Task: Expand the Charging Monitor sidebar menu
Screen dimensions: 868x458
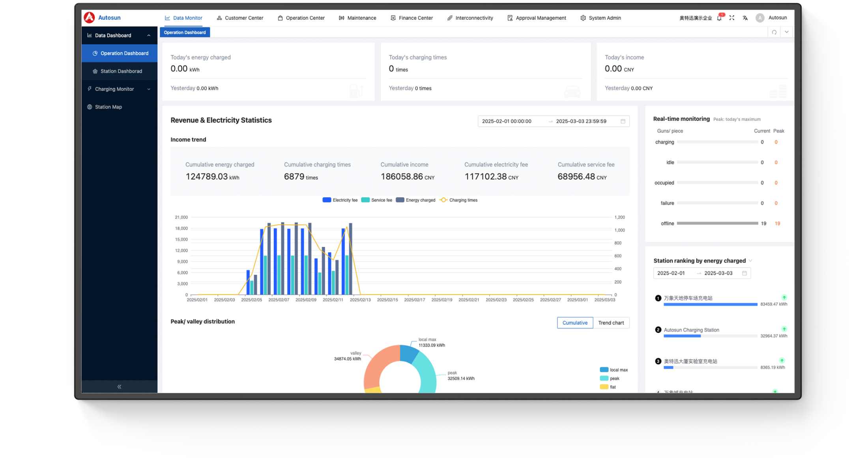Action: [114, 89]
